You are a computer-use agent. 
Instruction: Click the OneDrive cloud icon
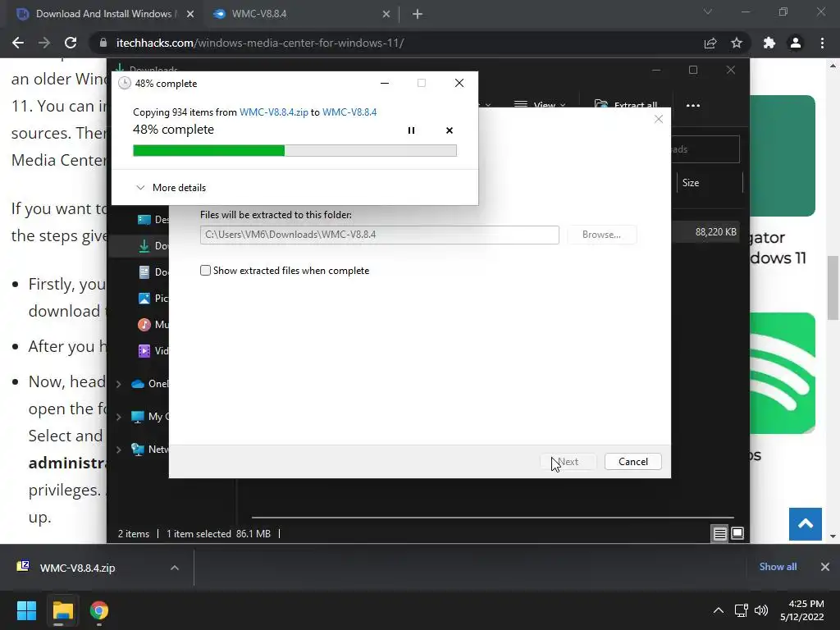point(138,384)
